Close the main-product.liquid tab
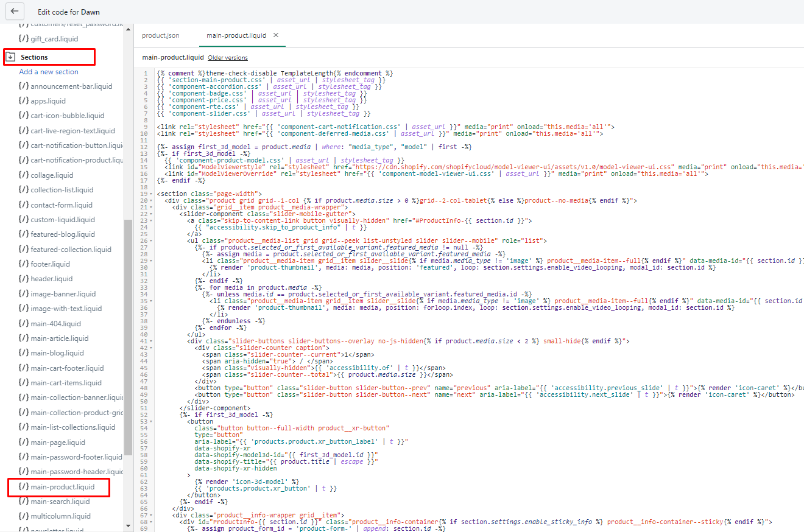The width and height of the screenshot is (804, 532). pyautogui.click(x=276, y=35)
